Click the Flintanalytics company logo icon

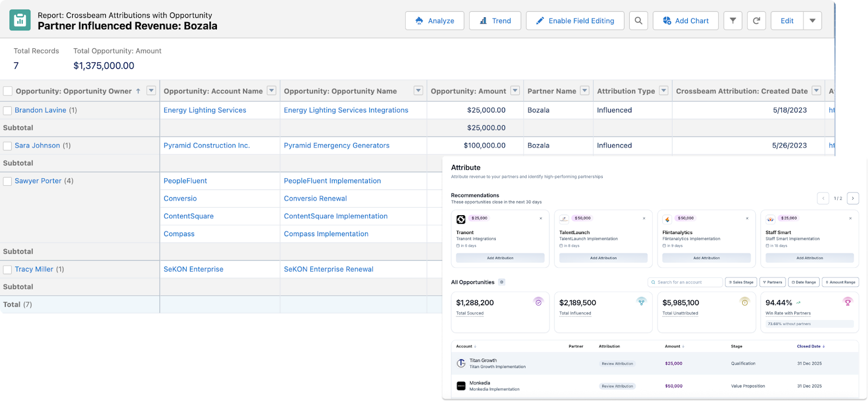(x=667, y=219)
